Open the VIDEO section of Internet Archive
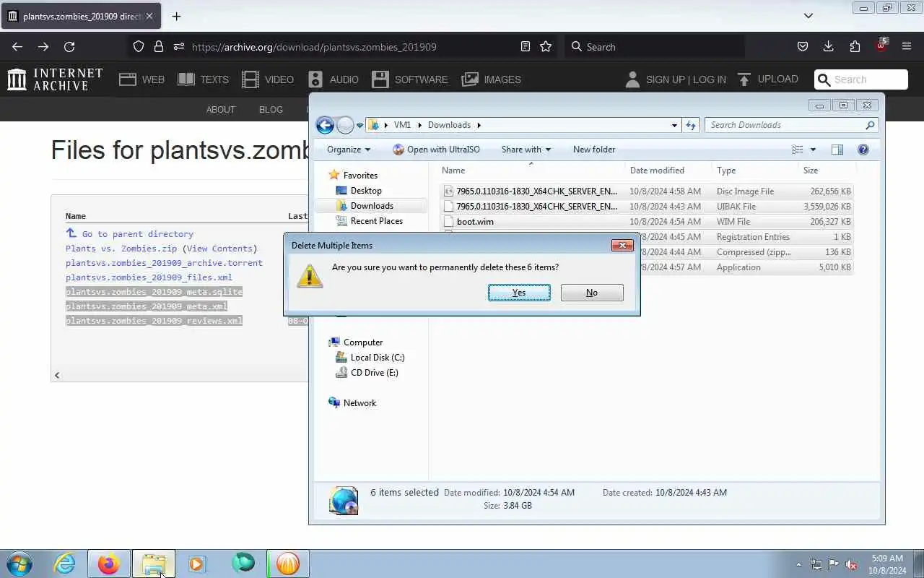Screen dimensions: 924x578 click(268, 79)
